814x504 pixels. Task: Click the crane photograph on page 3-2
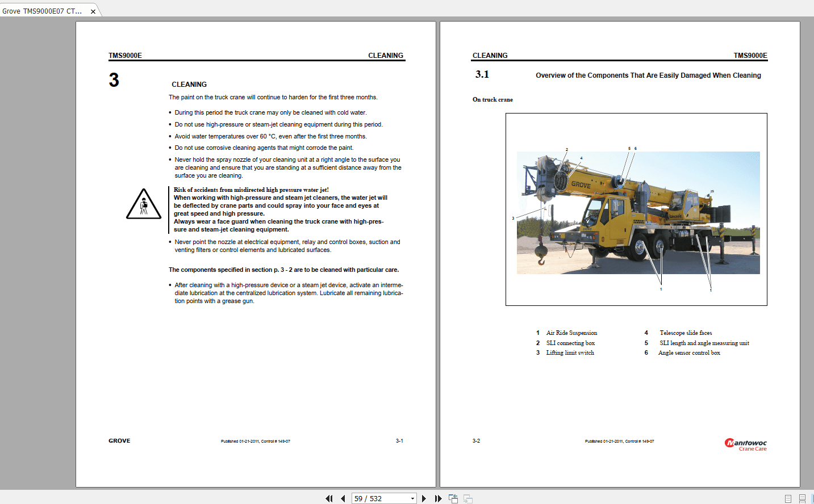636,212
